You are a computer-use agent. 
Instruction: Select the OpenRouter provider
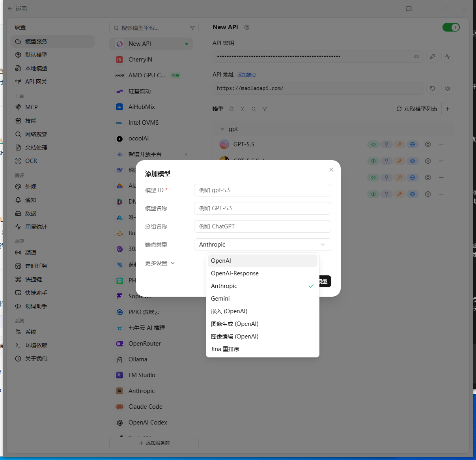click(151, 344)
